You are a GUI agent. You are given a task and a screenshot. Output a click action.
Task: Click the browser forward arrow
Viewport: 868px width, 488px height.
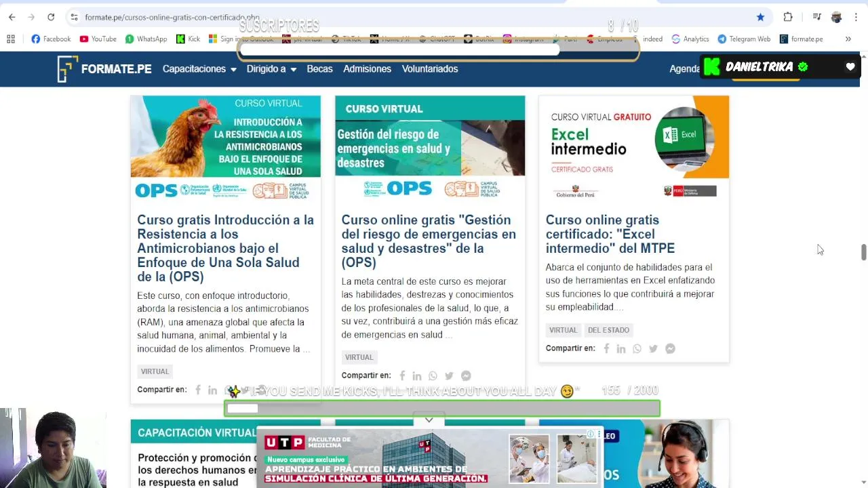[x=31, y=17]
